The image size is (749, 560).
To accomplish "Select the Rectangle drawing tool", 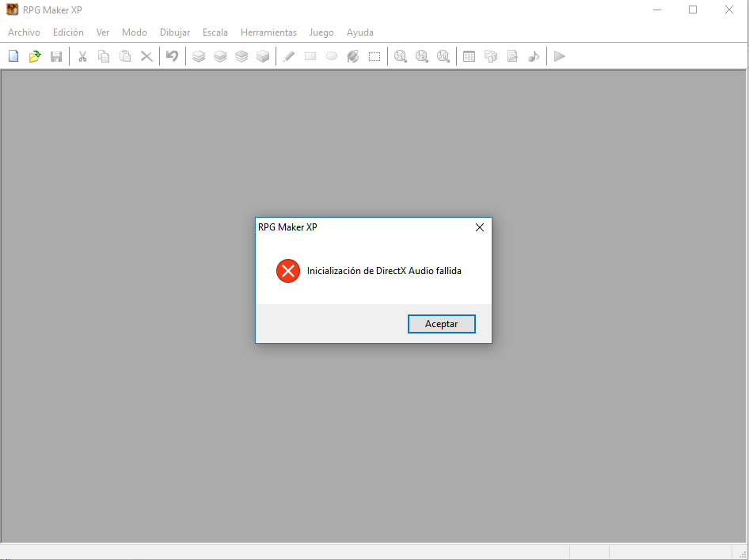I will pos(310,56).
